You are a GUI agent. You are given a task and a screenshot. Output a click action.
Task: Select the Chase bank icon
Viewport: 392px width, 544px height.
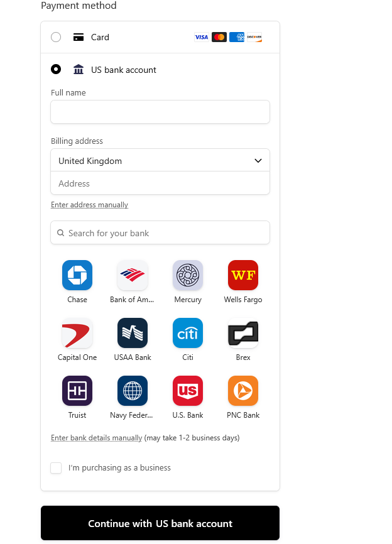coord(77,275)
